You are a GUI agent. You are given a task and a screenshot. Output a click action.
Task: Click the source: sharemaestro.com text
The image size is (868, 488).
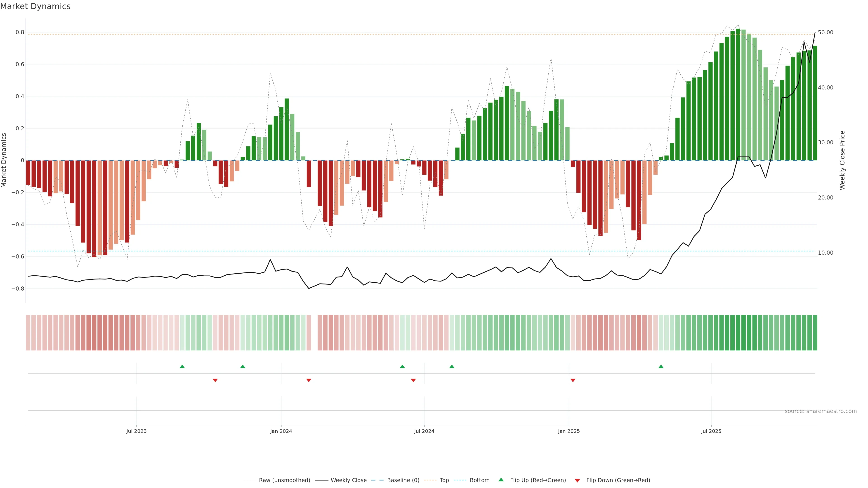tap(821, 411)
